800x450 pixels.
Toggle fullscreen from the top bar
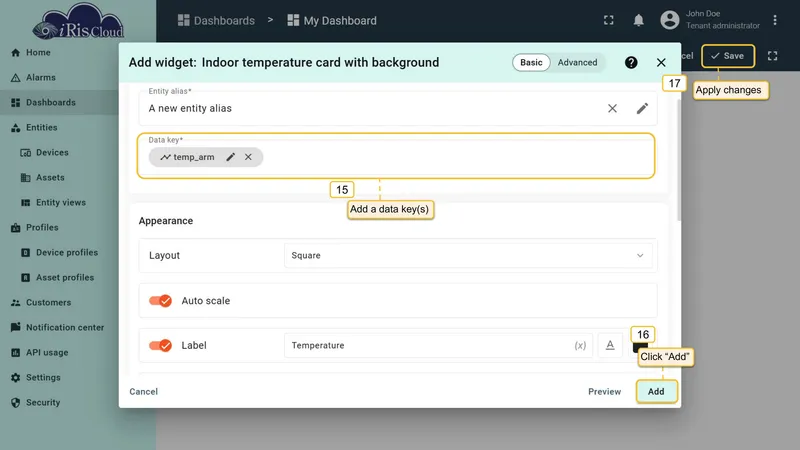[609, 20]
